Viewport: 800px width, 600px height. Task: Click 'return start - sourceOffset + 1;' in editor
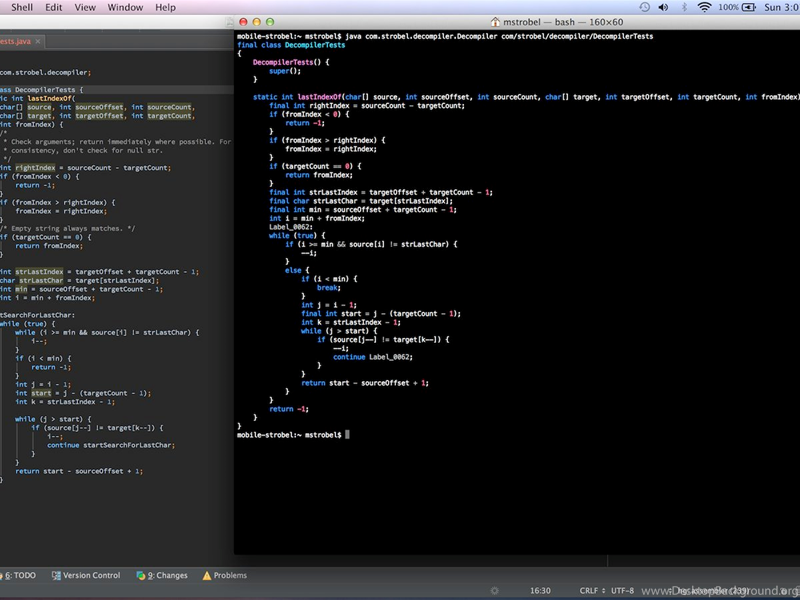[x=79, y=471]
